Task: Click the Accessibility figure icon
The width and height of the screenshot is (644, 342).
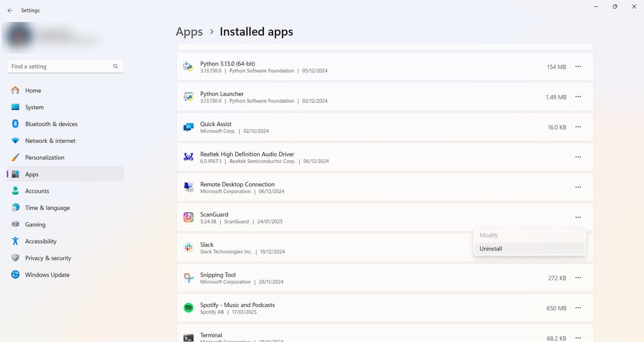Action: pos(16,241)
